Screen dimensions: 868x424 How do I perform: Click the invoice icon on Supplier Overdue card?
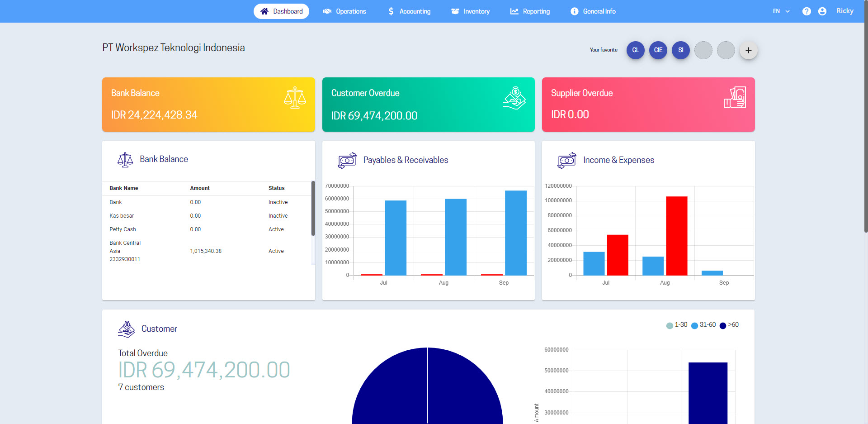click(x=735, y=97)
